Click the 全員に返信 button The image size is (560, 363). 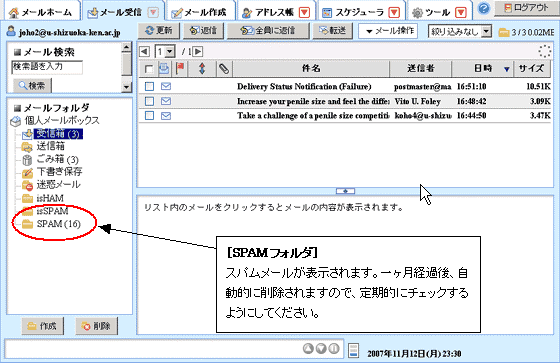(268, 31)
